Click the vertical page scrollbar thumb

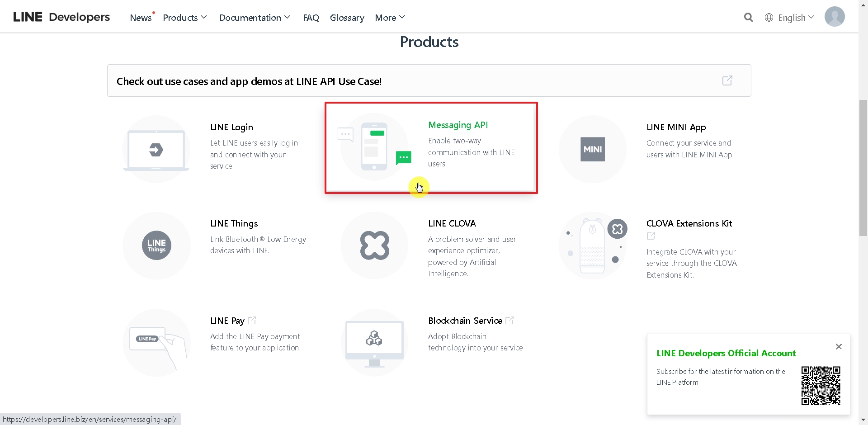coord(863,167)
